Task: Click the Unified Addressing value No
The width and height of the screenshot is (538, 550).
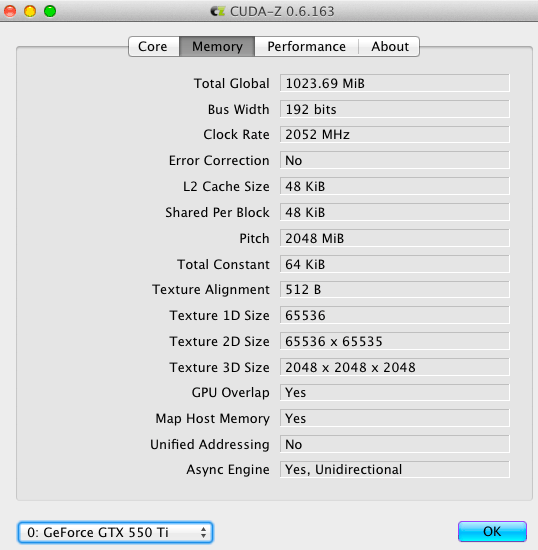Action: (395, 444)
